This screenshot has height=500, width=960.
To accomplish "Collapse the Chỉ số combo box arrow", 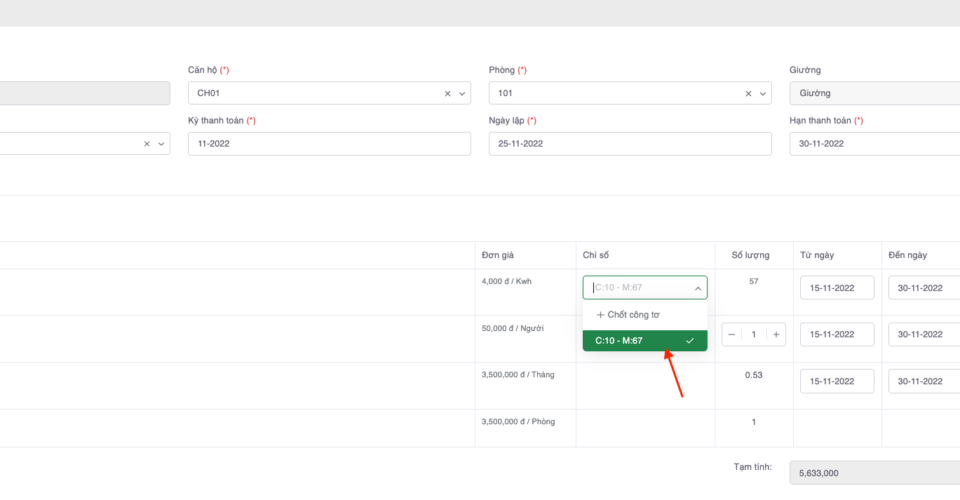I will tap(697, 288).
